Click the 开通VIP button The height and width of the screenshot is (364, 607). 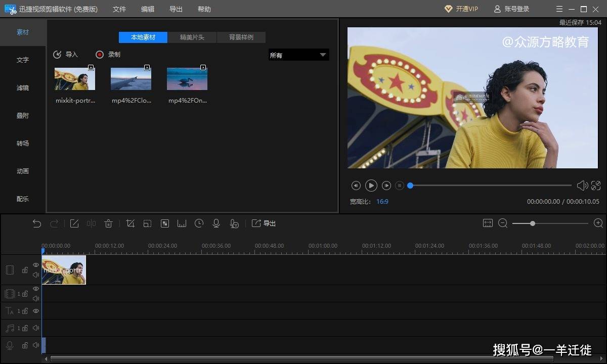tap(461, 9)
